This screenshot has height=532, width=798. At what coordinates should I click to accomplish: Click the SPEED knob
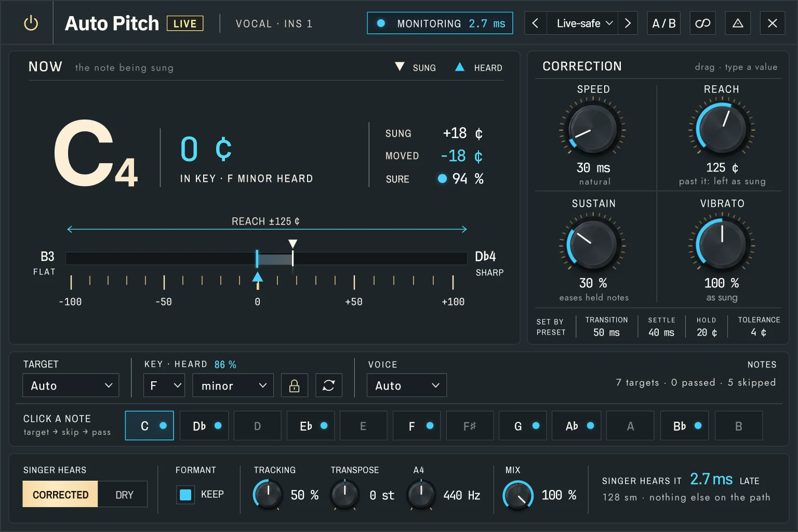tap(592, 128)
